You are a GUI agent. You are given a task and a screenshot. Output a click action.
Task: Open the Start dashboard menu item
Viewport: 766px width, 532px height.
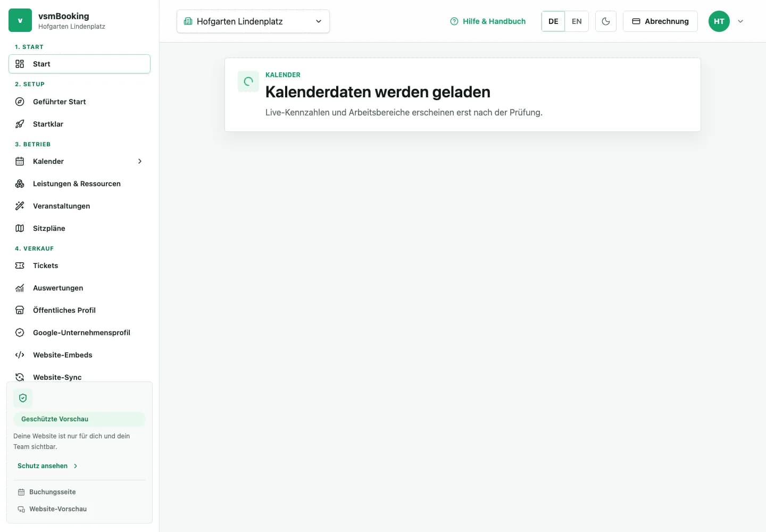[79, 64]
